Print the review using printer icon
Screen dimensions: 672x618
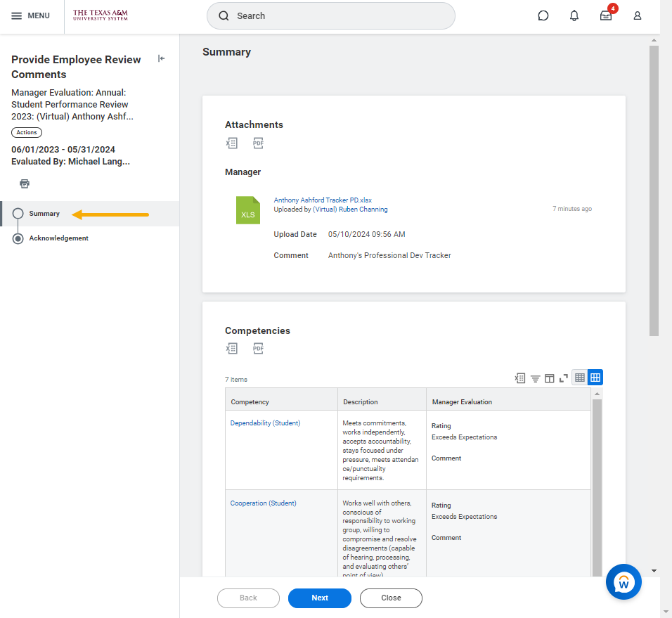coord(25,184)
